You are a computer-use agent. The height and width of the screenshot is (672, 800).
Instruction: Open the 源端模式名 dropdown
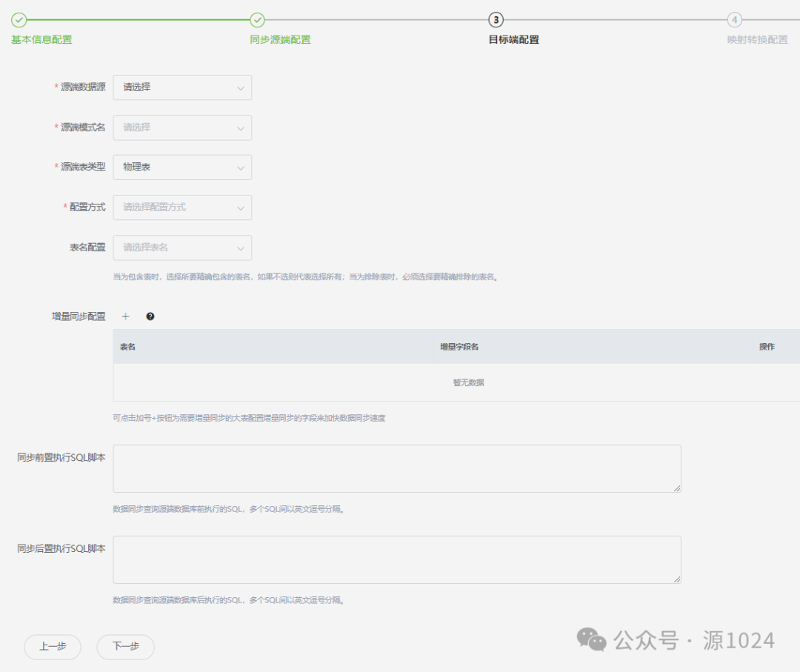pos(182,127)
